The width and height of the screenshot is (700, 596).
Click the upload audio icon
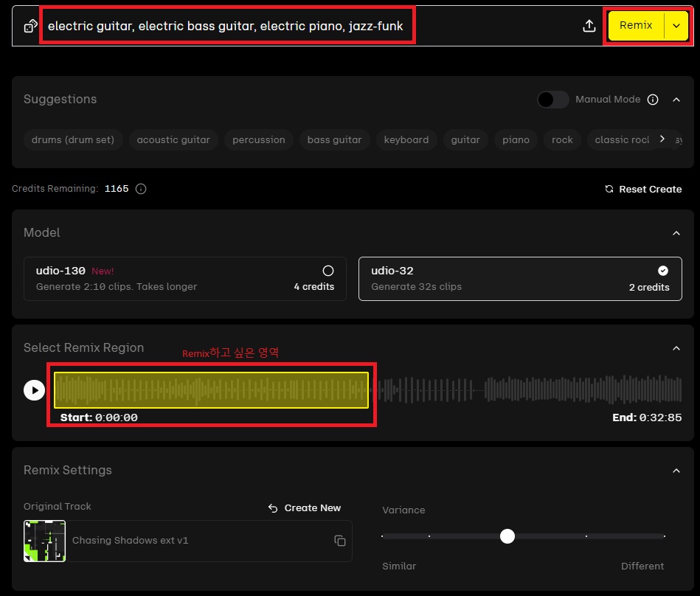coord(589,26)
